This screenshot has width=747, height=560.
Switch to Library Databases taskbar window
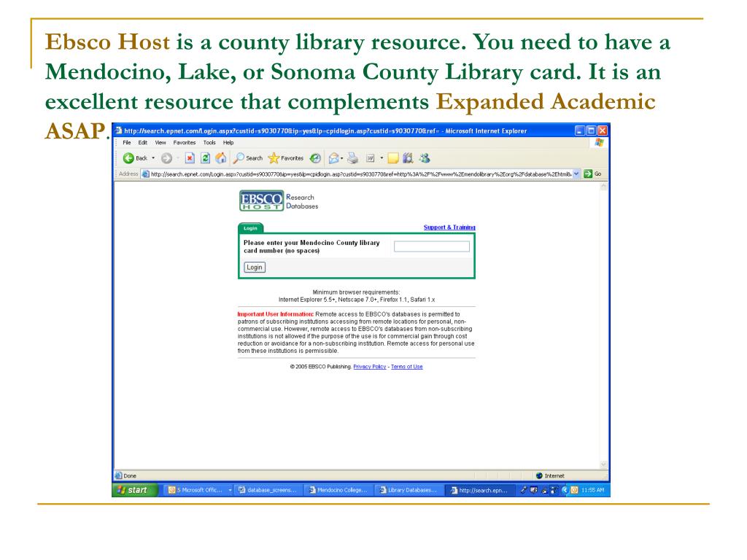409,490
